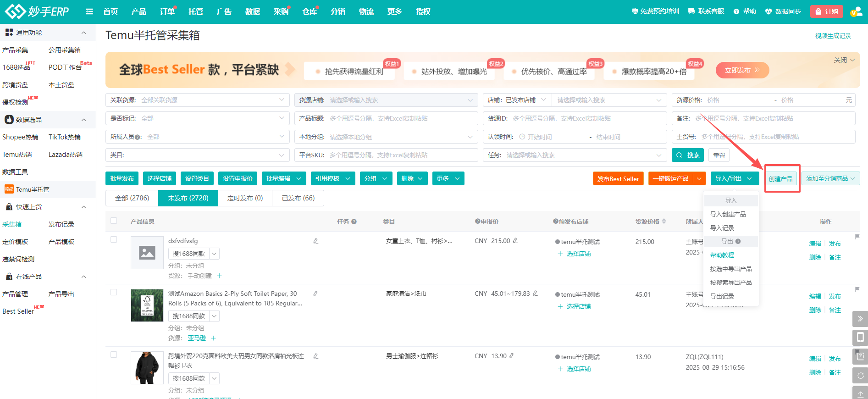This screenshot has height=399, width=868.
Task: Open the 货源店铺 dropdown
Action: click(386, 100)
